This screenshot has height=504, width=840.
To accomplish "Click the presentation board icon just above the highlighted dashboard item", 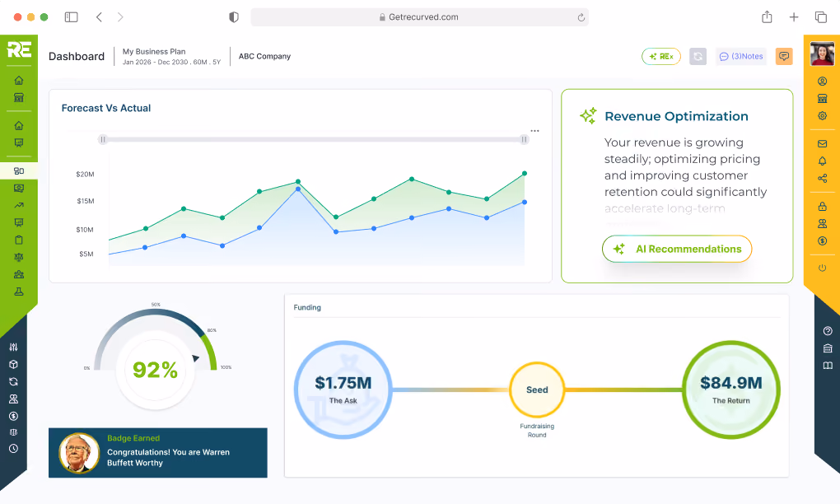I will (x=19, y=142).
